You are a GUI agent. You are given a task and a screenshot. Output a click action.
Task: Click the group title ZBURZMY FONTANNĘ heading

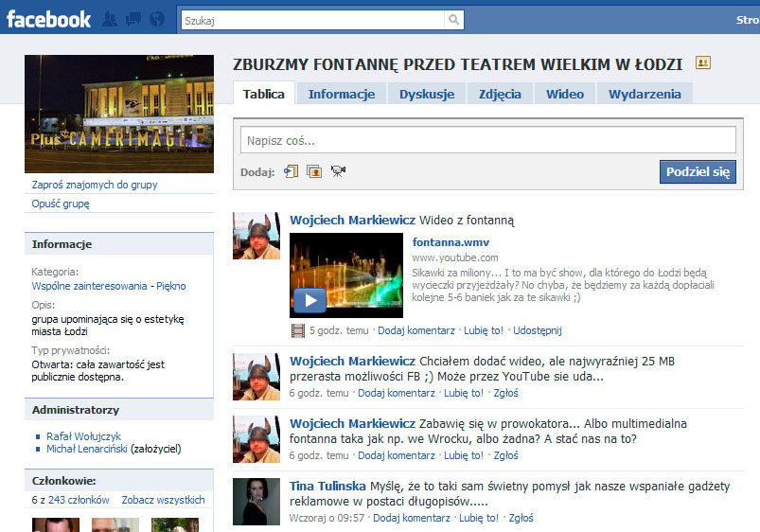click(x=457, y=64)
